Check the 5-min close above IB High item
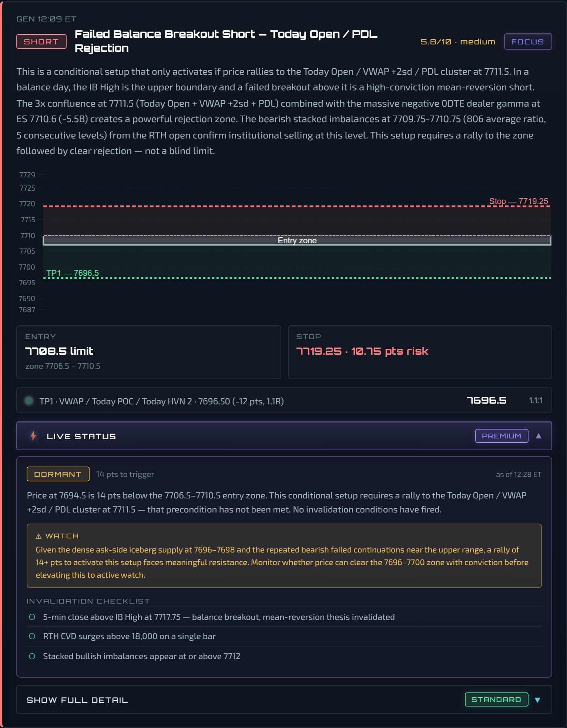Screen dimensions: 567x728 (32, 617)
